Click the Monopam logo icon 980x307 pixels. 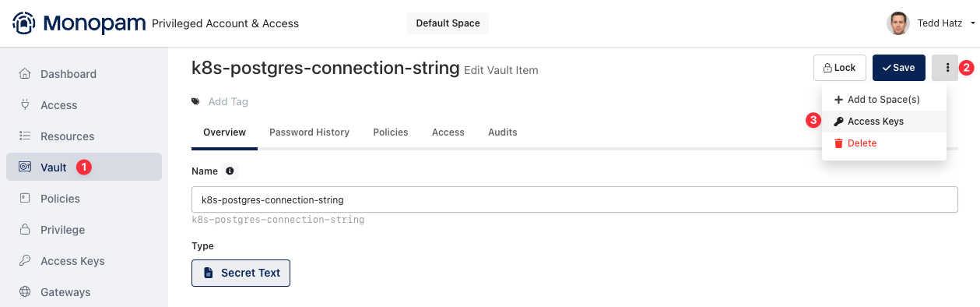coord(24,23)
